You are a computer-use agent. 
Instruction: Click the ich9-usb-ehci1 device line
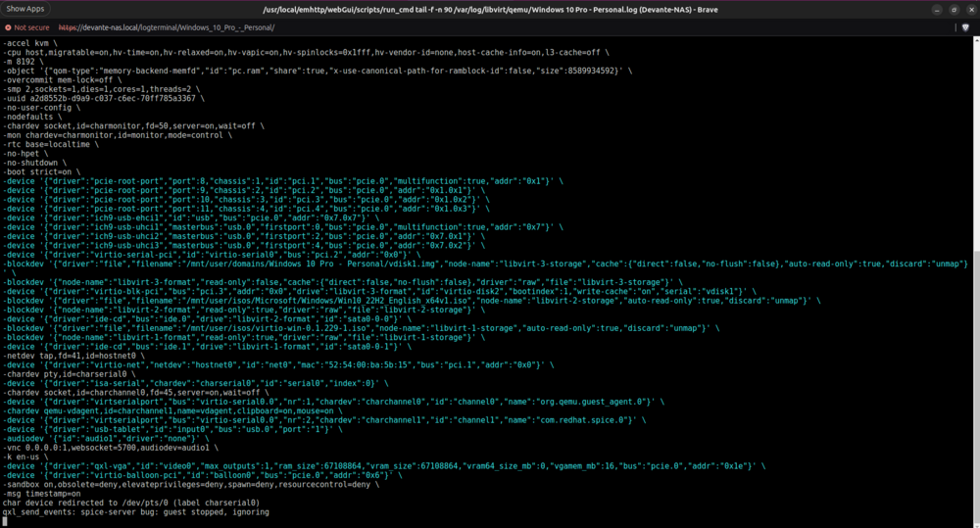(191, 218)
